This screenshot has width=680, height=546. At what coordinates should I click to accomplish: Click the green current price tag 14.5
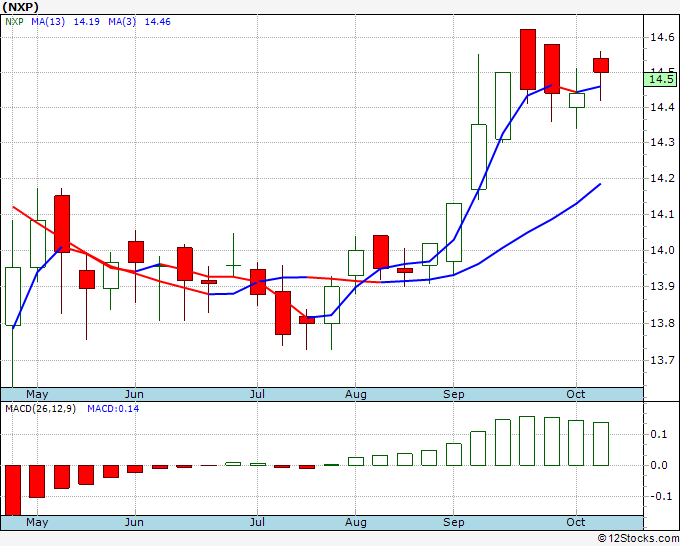click(660, 79)
